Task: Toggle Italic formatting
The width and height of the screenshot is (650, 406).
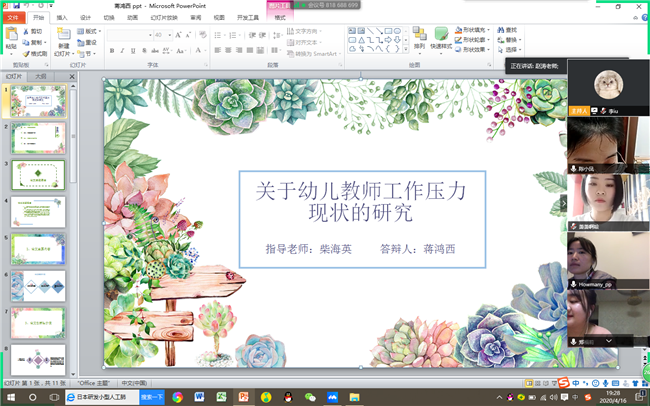Action: pyautogui.click(x=122, y=51)
